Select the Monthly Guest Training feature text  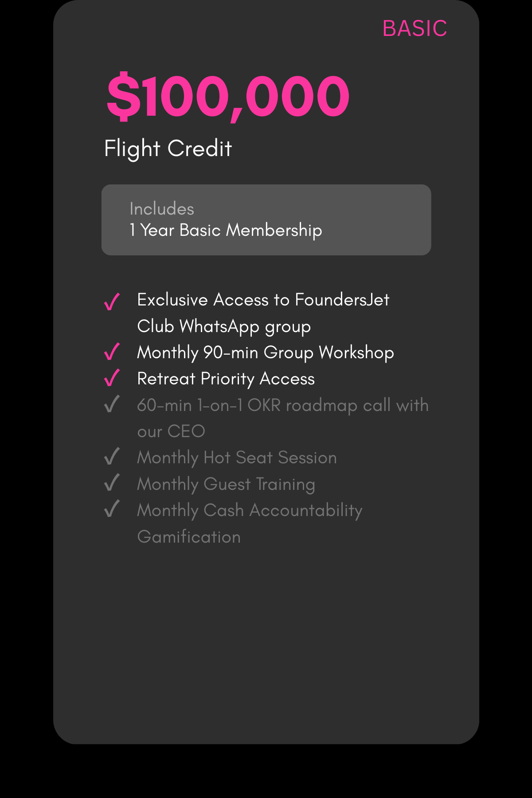[226, 484]
